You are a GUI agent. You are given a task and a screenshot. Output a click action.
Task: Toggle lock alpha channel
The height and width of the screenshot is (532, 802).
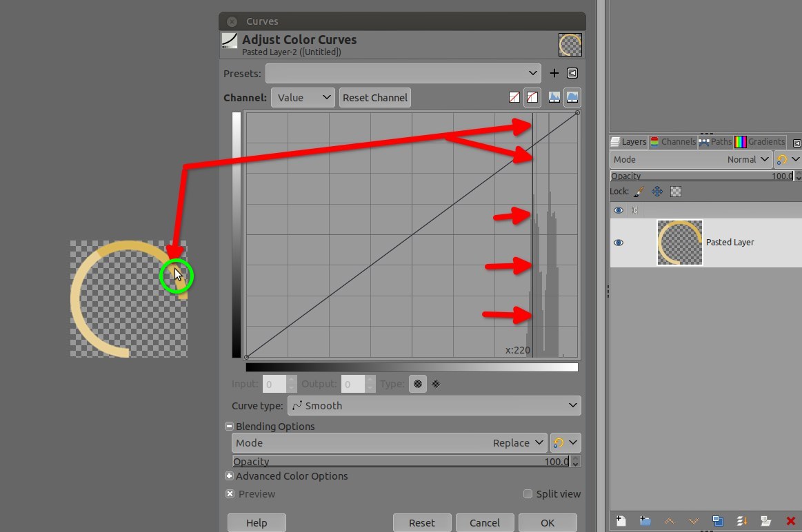point(676,191)
